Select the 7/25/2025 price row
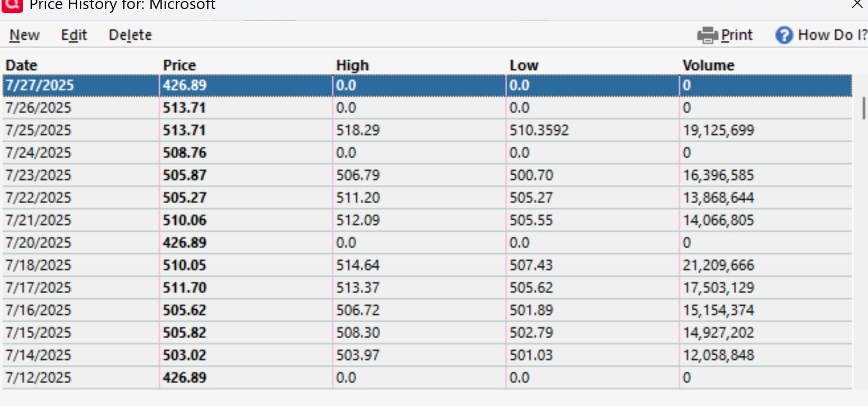868x406 pixels. 427,130
